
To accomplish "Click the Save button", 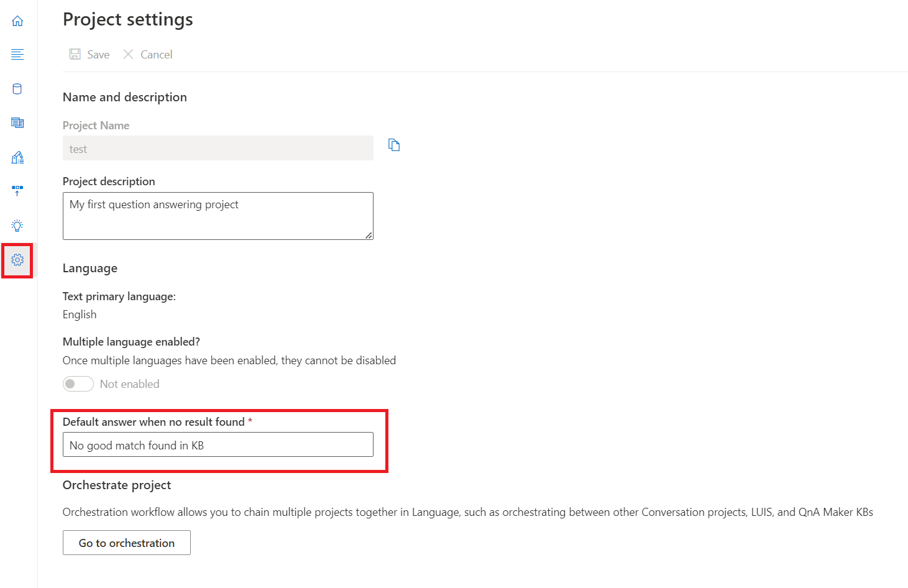I will tap(89, 55).
